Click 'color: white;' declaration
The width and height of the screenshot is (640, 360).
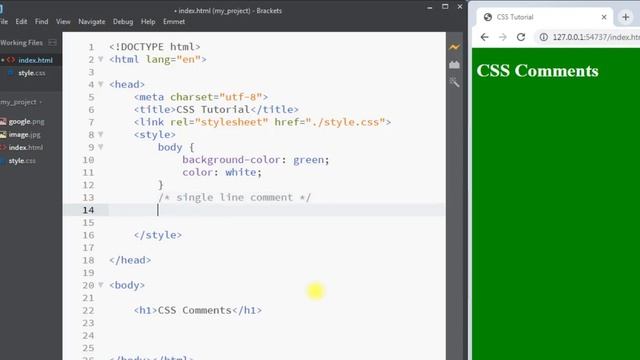[222, 172]
